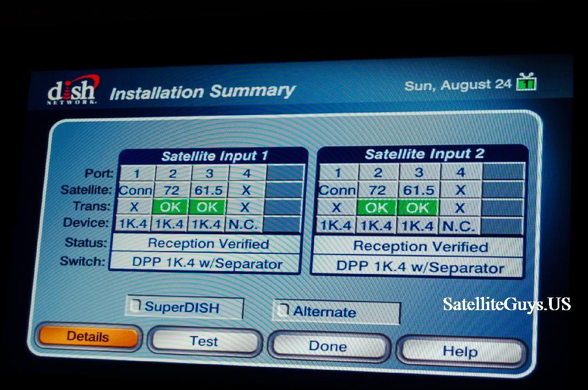Click 1K.4 device under port 3, Input 2
The width and height of the screenshot is (588, 390).
[417, 226]
